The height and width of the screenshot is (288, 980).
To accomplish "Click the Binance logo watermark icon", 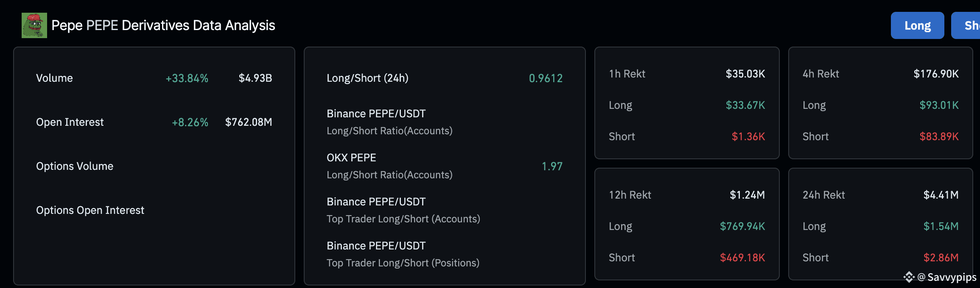I will click(909, 277).
